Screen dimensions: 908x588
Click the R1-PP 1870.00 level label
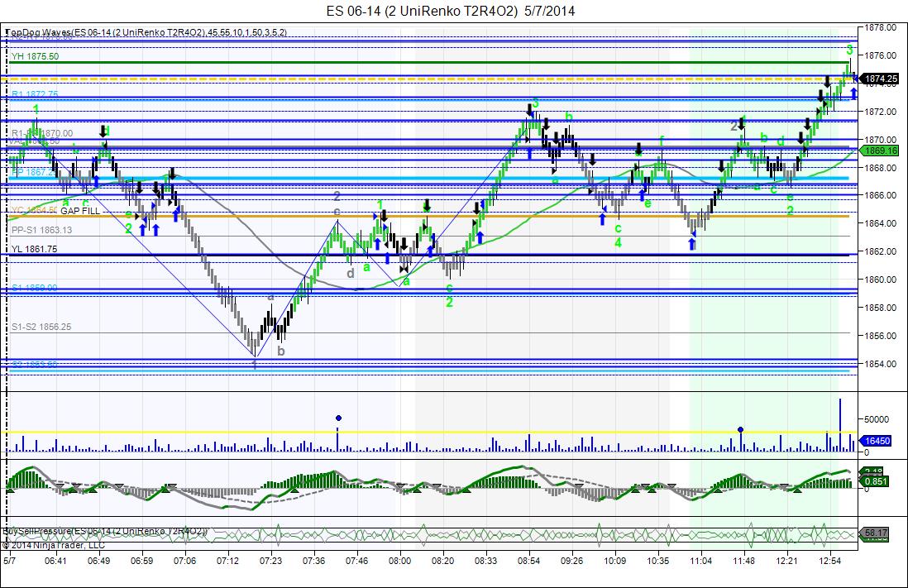(42, 132)
